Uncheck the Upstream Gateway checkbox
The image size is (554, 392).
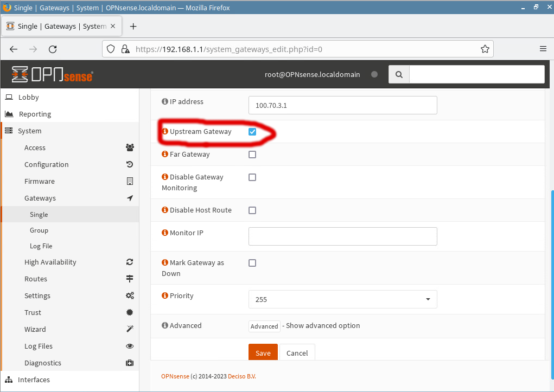(252, 132)
